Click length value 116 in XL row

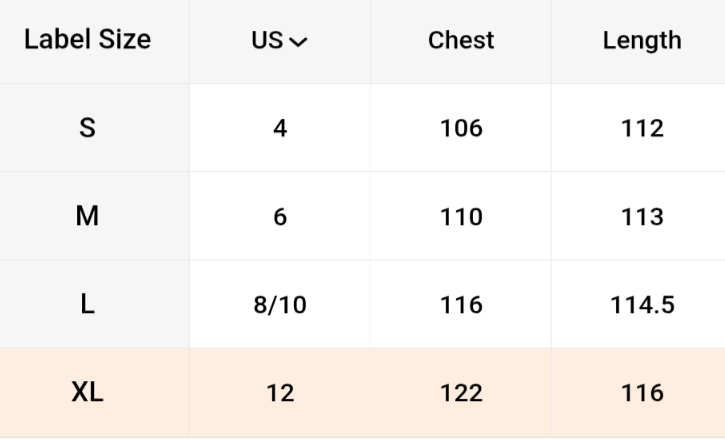click(642, 393)
